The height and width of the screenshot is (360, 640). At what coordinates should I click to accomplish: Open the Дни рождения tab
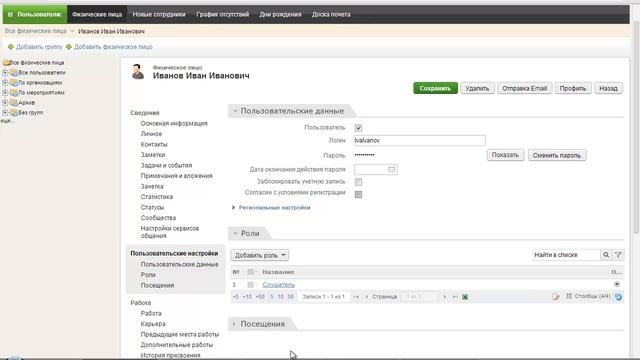[280, 14]
